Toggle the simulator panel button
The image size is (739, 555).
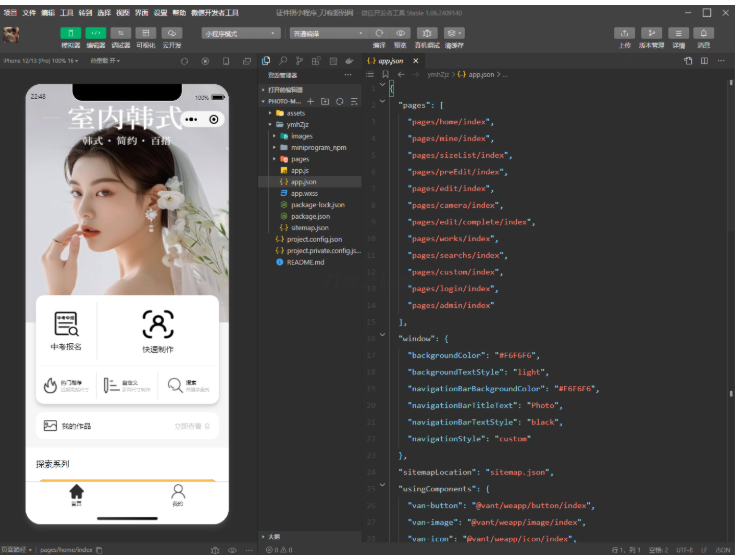(70, 33)
